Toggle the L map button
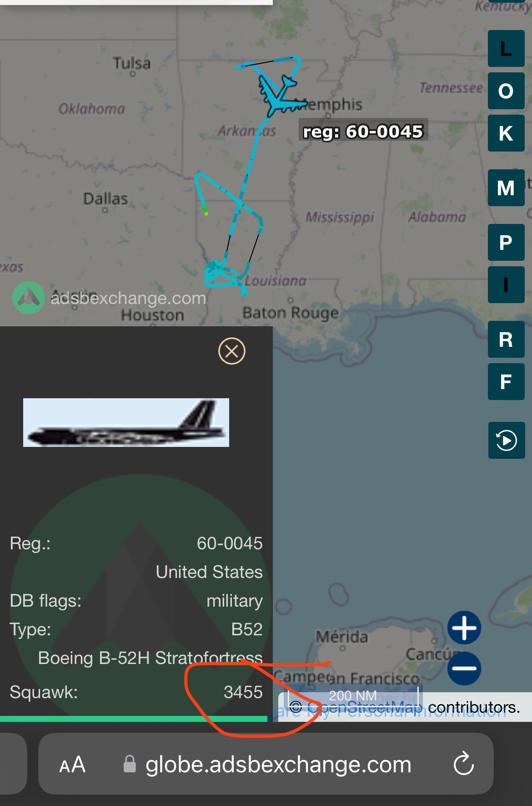Screen dimensions: 532x806 506,49
